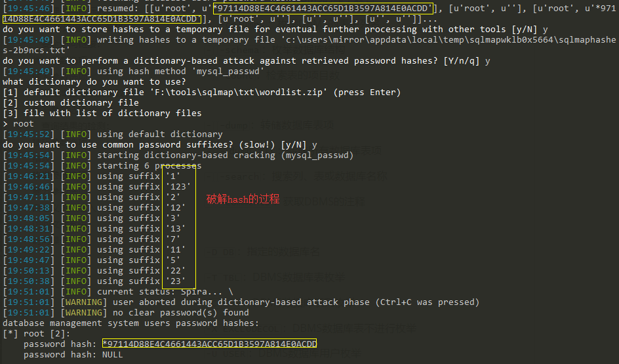Click the red annotation text 破解hash的过程
This screenshot has width=619, height=364.
point(243,199)
